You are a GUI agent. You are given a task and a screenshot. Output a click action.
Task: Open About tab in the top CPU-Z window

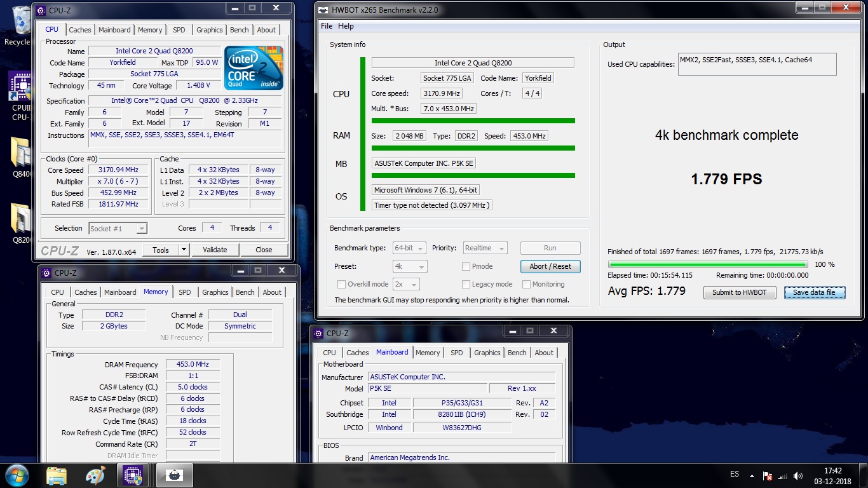click(266, 30)
